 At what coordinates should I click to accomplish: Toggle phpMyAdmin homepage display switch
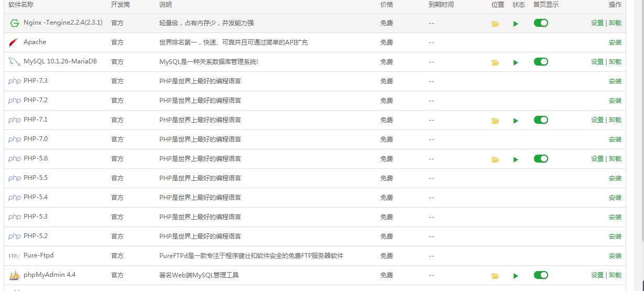click(541, 275)
